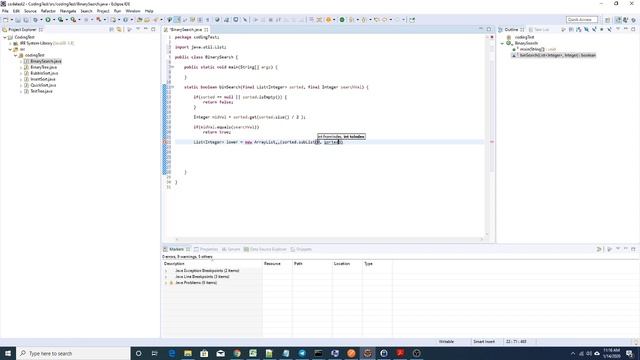640x360 pixels.
Task: Maximize the Project Explorer view
Action: (x=153, y=29)
